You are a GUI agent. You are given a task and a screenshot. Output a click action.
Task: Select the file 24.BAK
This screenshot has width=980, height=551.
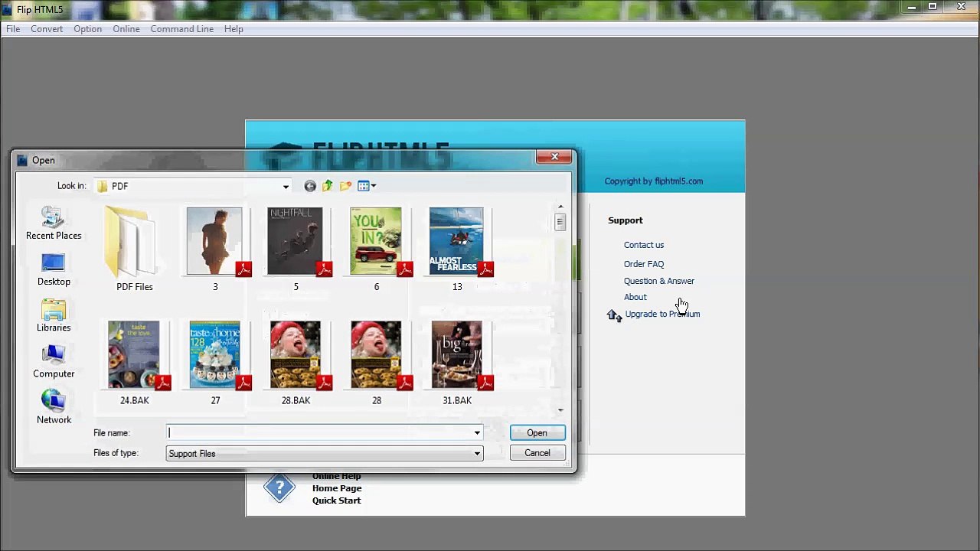(135, 363)
